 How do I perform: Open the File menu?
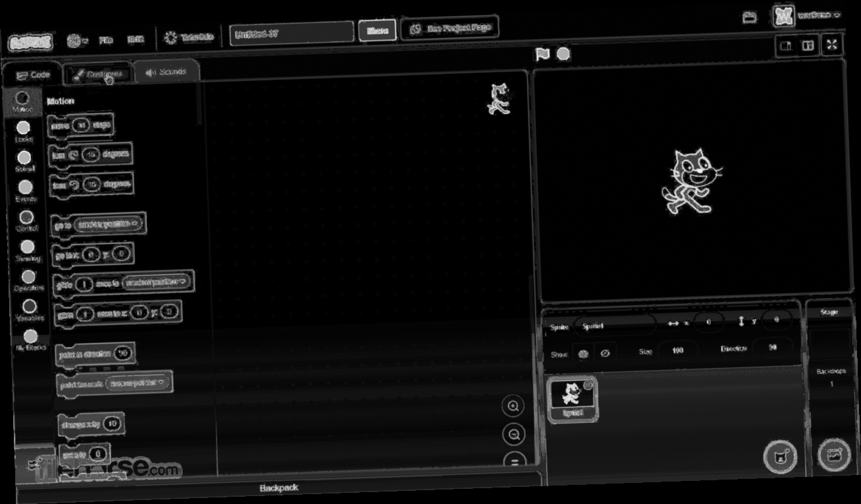pyautogui.click(x=106, y=40)
